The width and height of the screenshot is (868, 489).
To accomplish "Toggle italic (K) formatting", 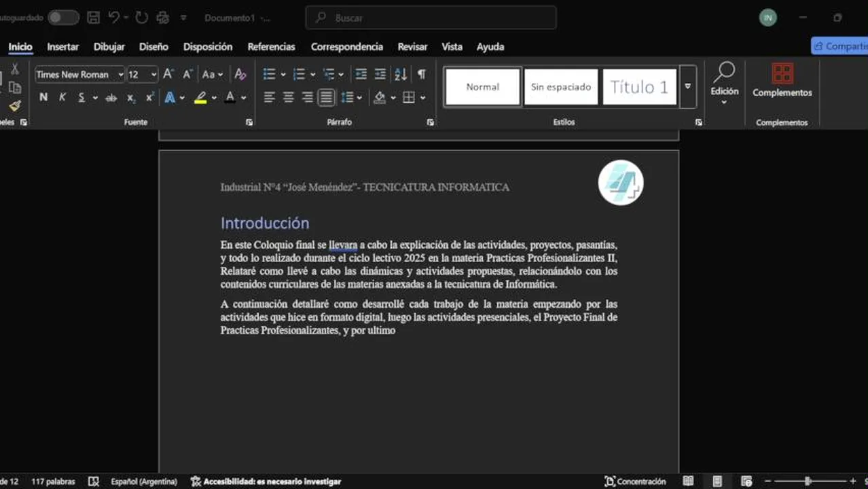I will (x=62, y=97).
